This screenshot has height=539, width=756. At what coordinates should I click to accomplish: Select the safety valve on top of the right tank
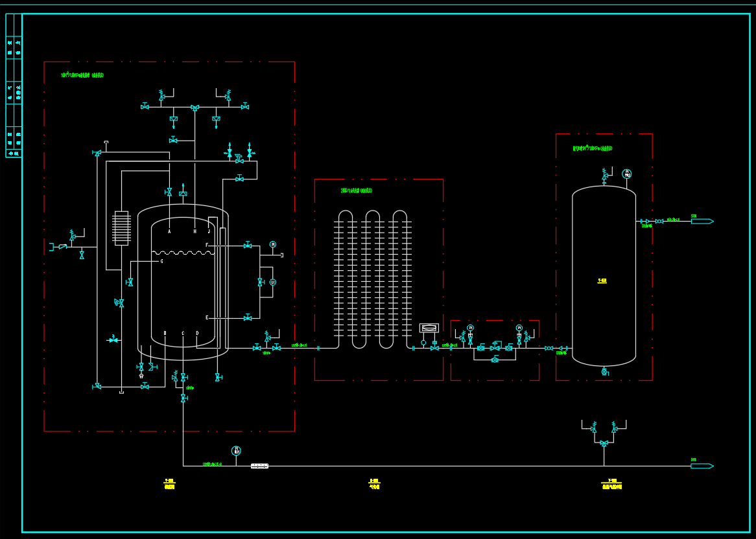point(604,175)
